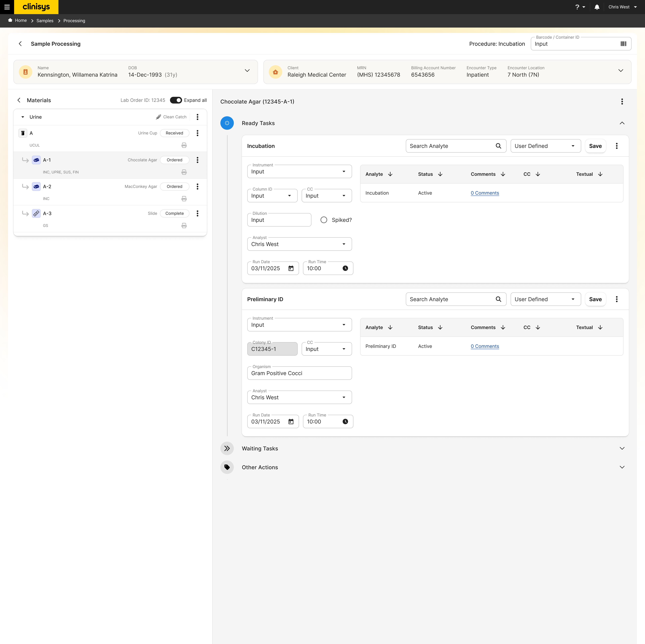Open A-1 row more options

pyautogui.click(x=197, y=160)
